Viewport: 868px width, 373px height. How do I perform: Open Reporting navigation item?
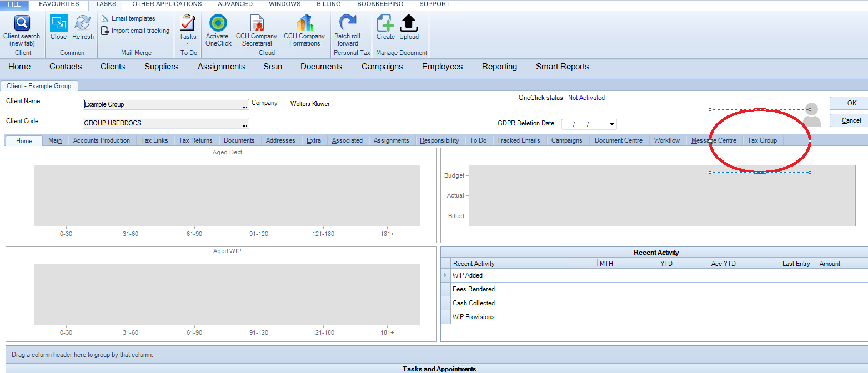[499, 67]
